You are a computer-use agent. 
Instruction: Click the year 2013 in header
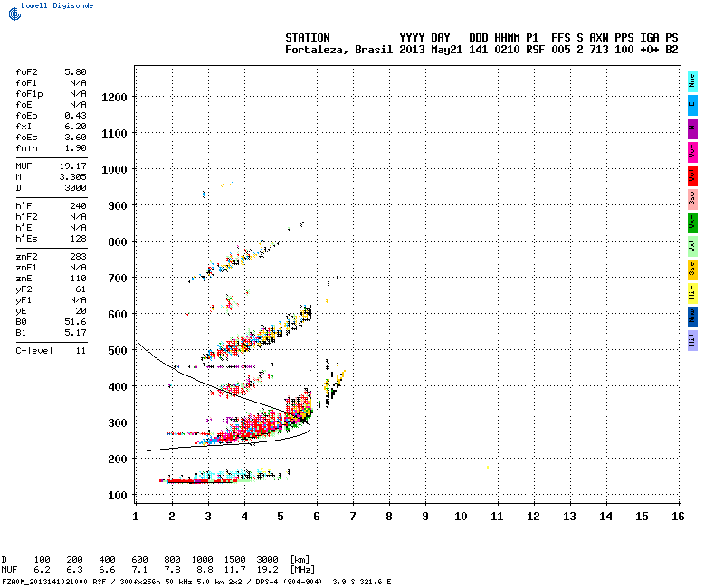point(412,50)
